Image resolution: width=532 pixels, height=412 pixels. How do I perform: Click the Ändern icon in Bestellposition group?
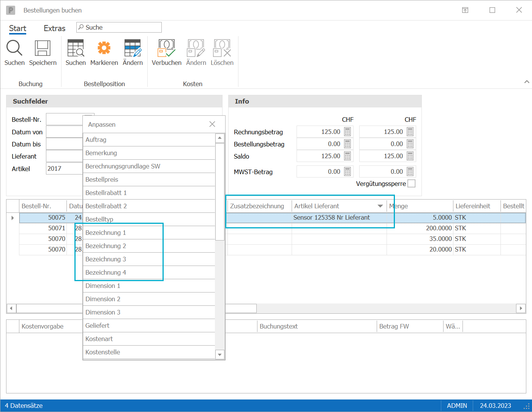[133, 48]
